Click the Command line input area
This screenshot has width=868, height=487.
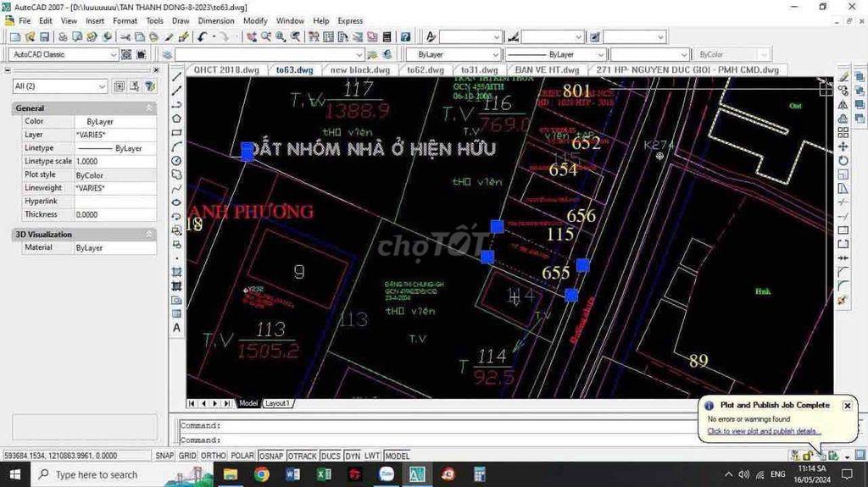437,440
